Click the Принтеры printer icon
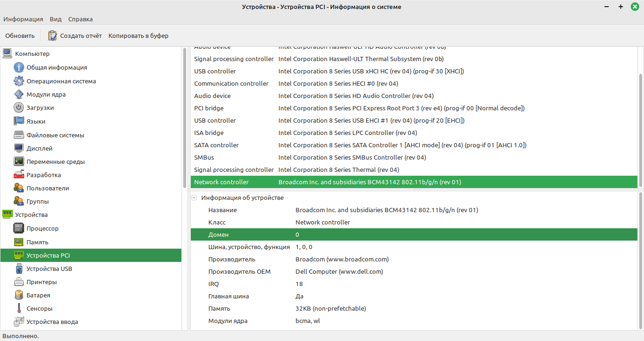644x341 pixels. pyautogui.click(x=19, y=282)
